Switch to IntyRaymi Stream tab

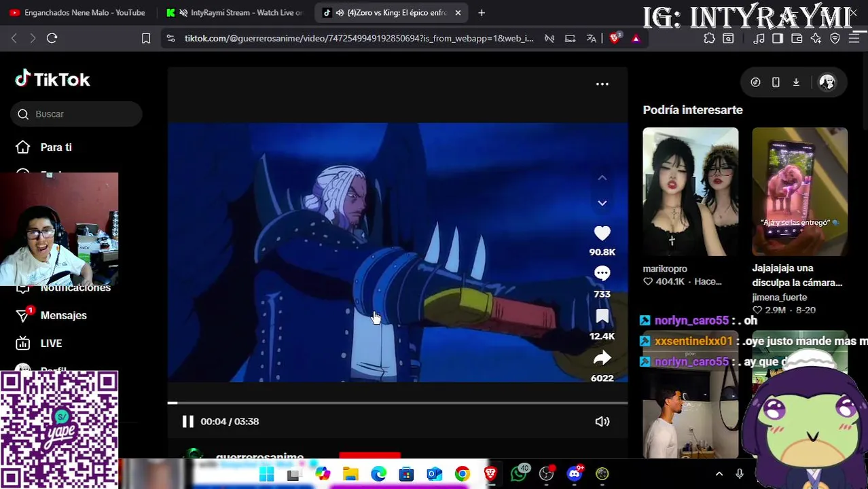pyautogui.click(x=234, y=13)
